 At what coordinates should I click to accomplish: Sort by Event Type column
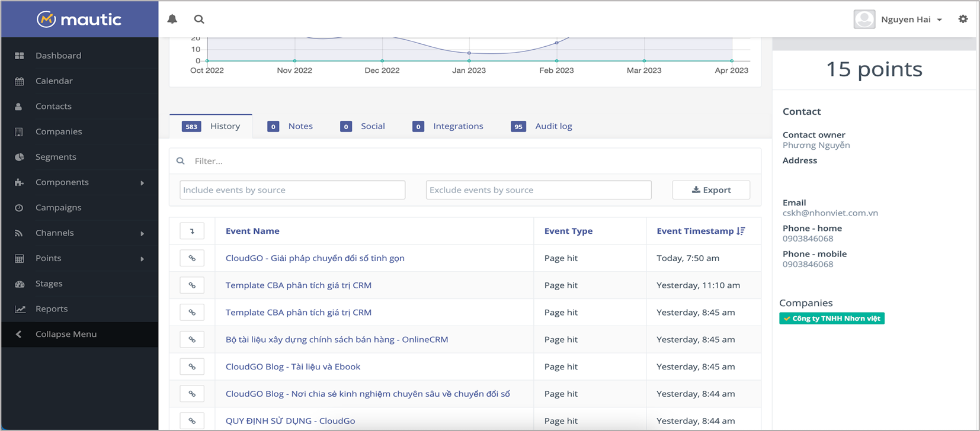tap(568, 231)
